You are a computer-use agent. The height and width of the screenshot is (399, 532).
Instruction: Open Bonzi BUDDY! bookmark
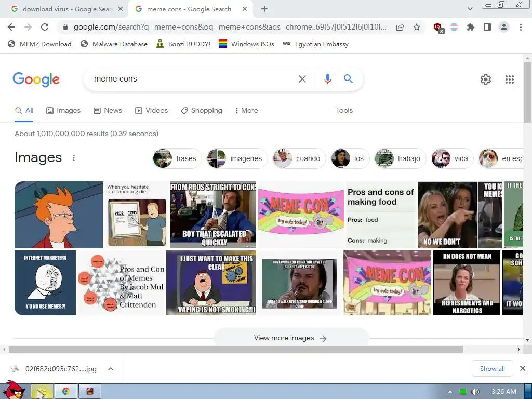tap(183, 44)
